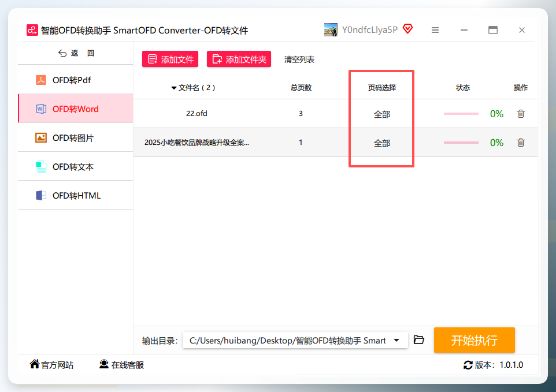
Task: Minimize the SmartOFD Converter window
Action: pos(464,30)
